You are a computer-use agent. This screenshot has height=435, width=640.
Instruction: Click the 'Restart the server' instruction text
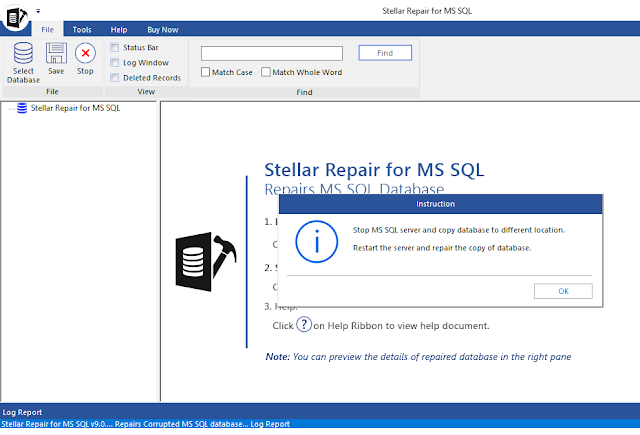(x=442, y=248)
